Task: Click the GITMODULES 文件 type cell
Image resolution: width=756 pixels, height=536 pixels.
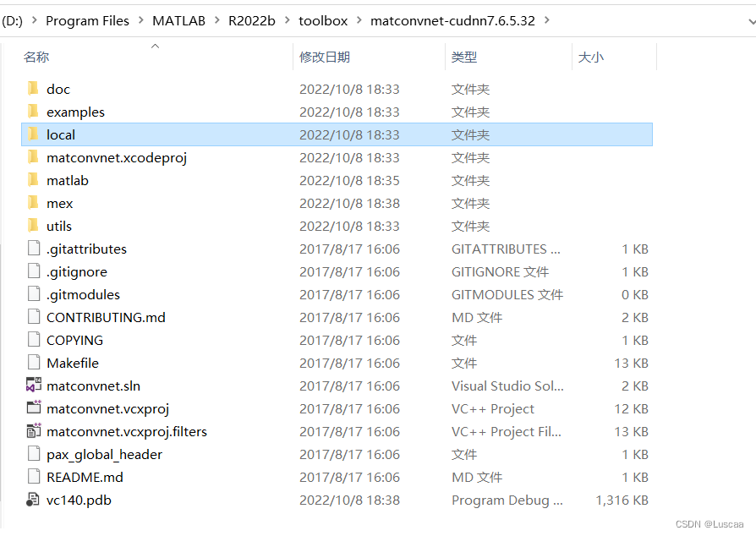Action: [507, 294]
